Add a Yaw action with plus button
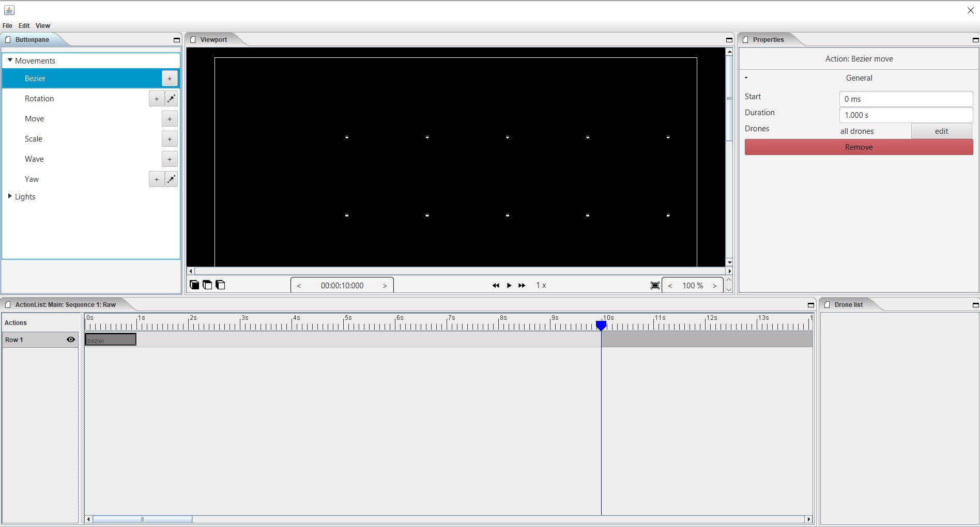980x527 pixels. 157,179
